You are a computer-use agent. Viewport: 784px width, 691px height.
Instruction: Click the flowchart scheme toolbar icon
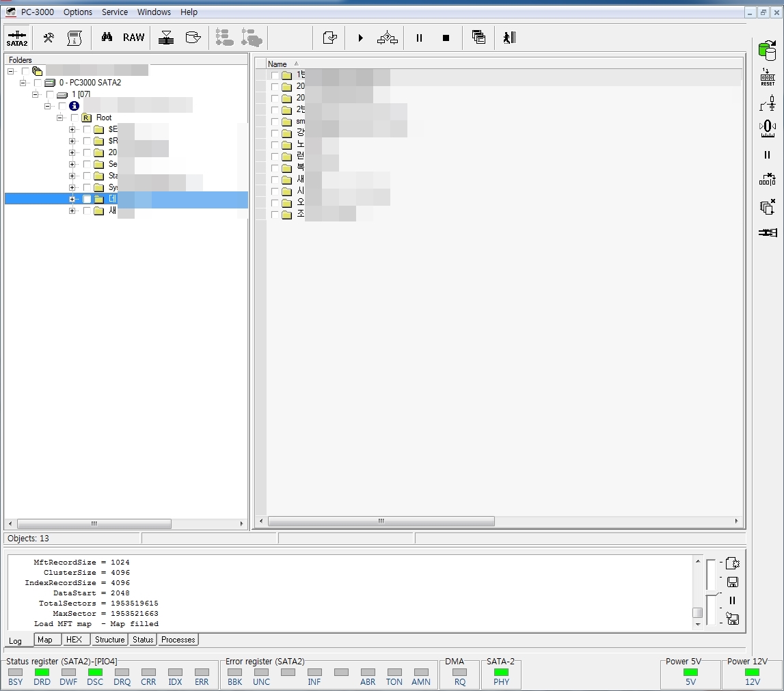[388, 38]
